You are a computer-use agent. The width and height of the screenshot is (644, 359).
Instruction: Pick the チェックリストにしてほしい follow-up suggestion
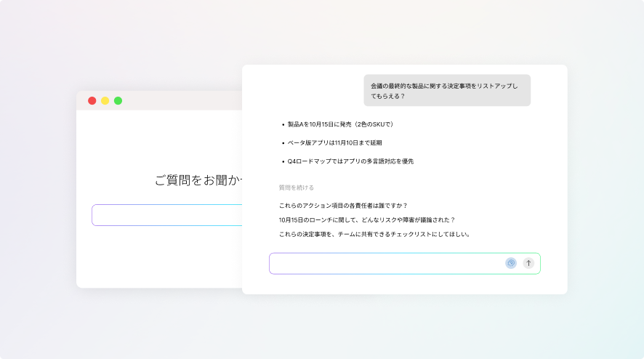[374, 235]
